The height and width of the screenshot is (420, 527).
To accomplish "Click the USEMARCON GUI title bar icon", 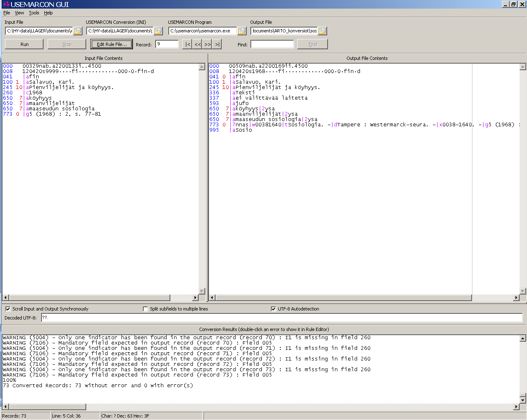I will point(6,4).
